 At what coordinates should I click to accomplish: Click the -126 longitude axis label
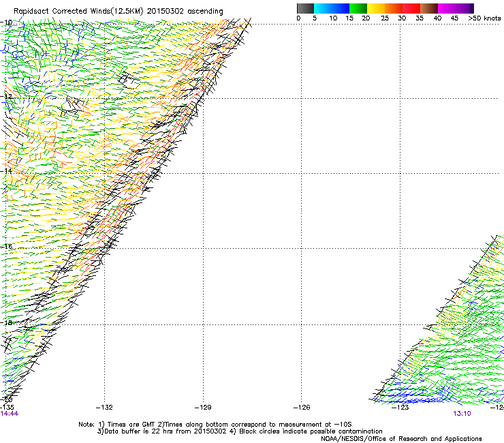(x=302, y=408)
